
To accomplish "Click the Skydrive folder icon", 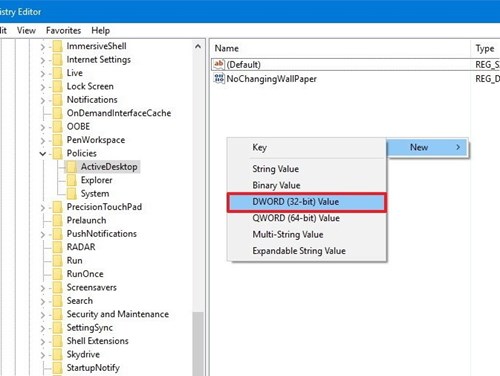I will coord(58,354).
